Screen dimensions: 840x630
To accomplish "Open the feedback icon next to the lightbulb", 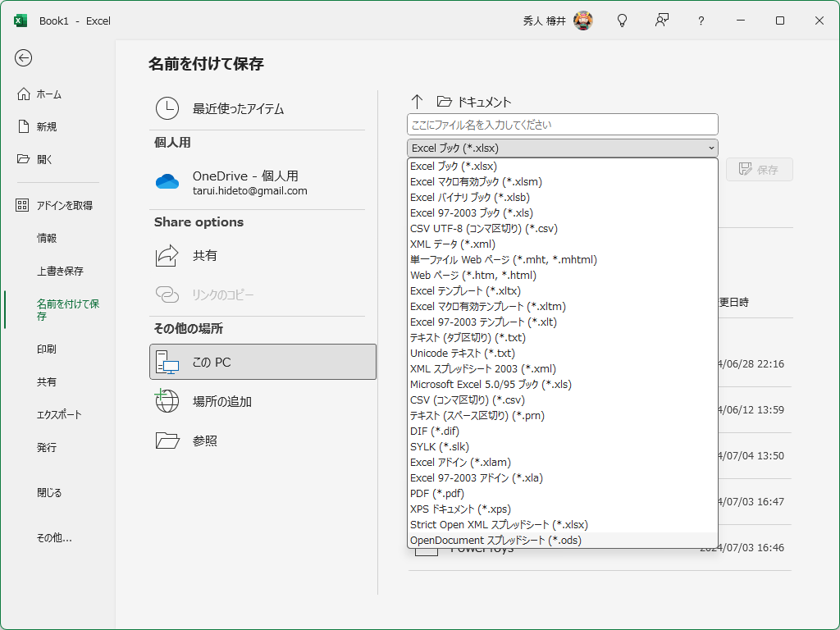I will click(661, 21).
